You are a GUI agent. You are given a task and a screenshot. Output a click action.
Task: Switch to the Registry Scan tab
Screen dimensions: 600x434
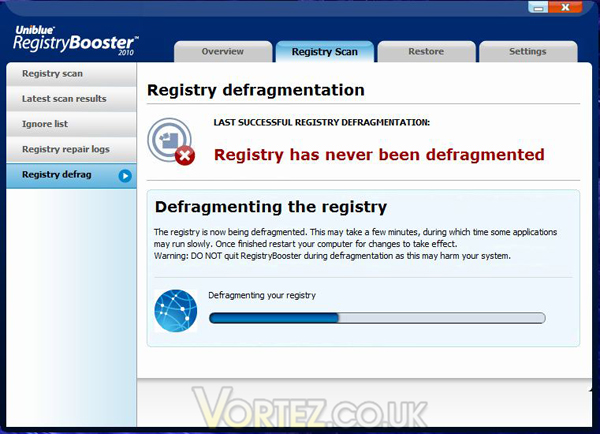click(324, 52)
